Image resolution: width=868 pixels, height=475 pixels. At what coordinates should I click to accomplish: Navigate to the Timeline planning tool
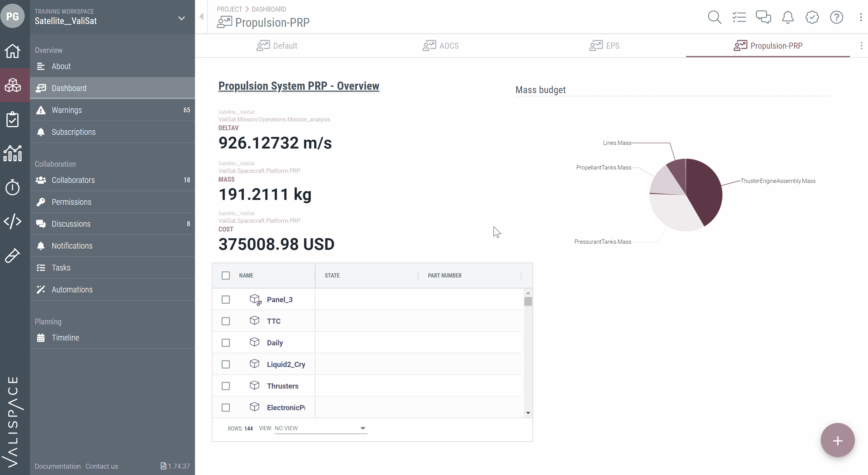(65, 337)
